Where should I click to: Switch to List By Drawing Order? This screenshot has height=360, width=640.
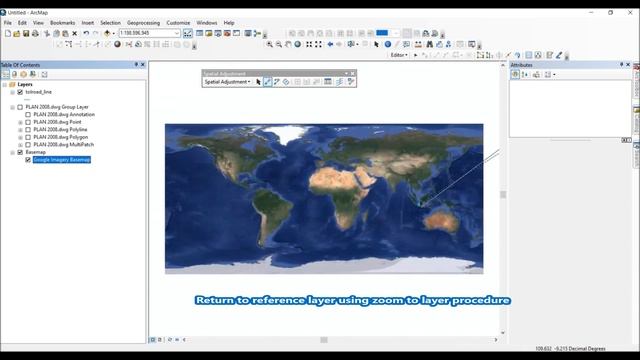5,74
